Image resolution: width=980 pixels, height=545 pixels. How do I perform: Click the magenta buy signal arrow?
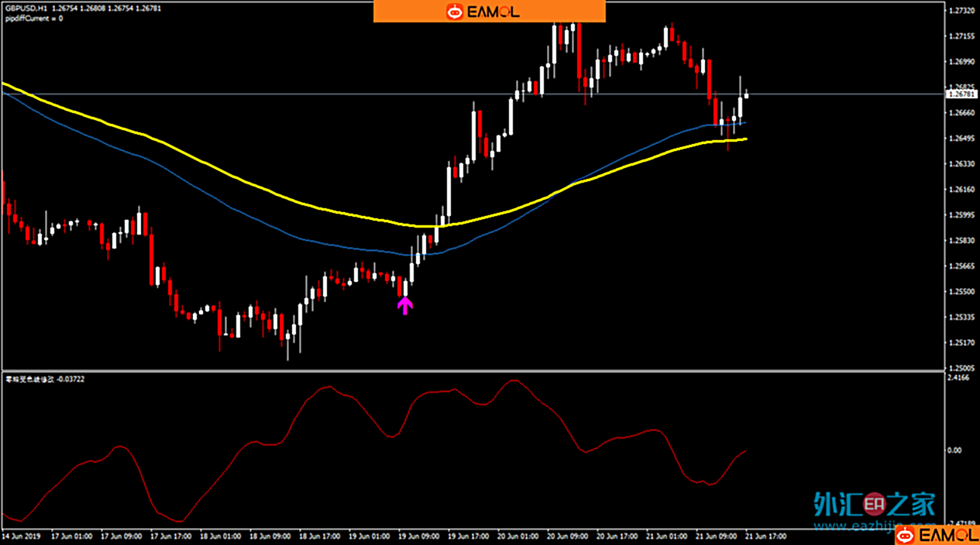(404, 307)
